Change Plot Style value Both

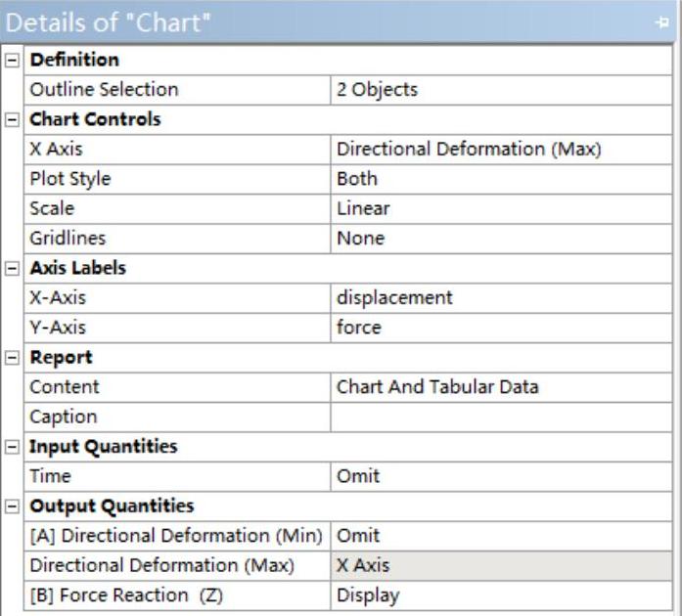click(503, 179)
